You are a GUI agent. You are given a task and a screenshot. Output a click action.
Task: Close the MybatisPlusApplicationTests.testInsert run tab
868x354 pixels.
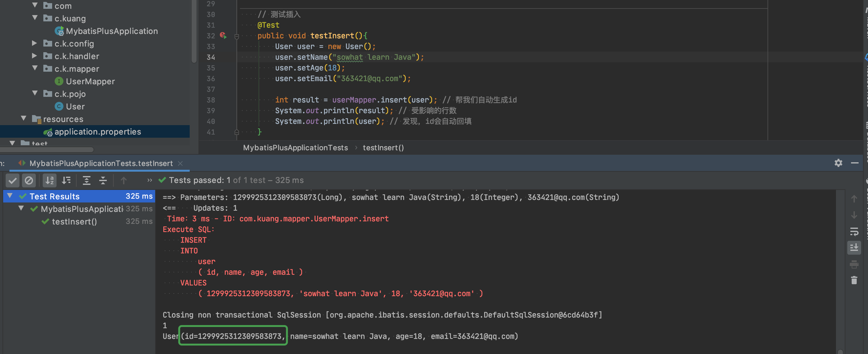(180, 163)
